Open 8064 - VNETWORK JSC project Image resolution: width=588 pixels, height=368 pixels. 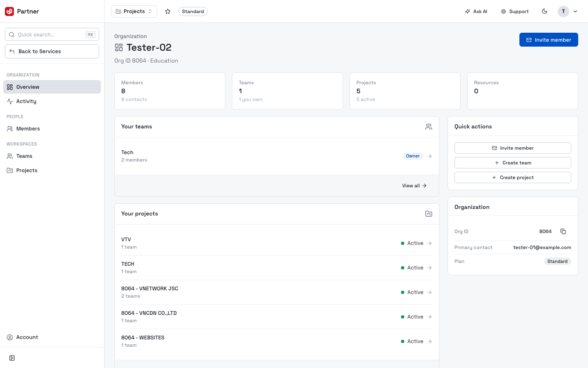pyautogui.click(x=277, y=292)
